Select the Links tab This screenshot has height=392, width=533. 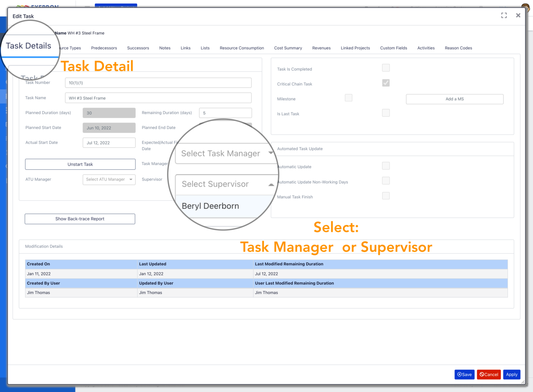186,48
